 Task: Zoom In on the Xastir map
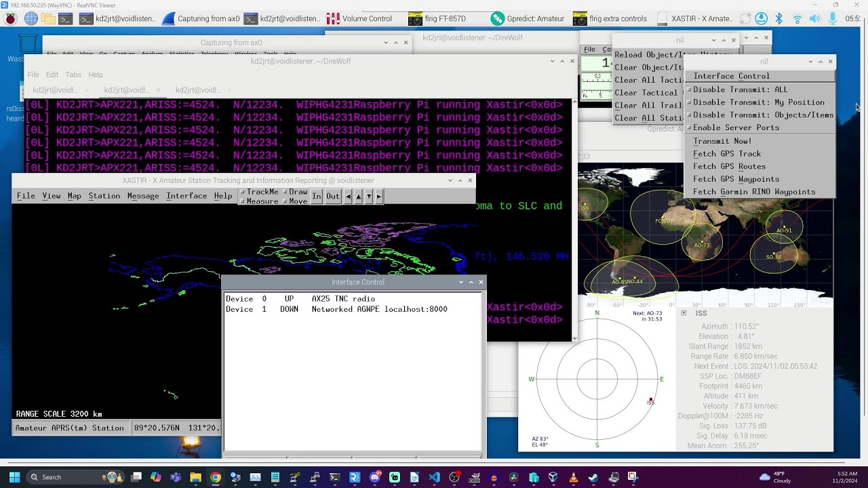point(317,196)
